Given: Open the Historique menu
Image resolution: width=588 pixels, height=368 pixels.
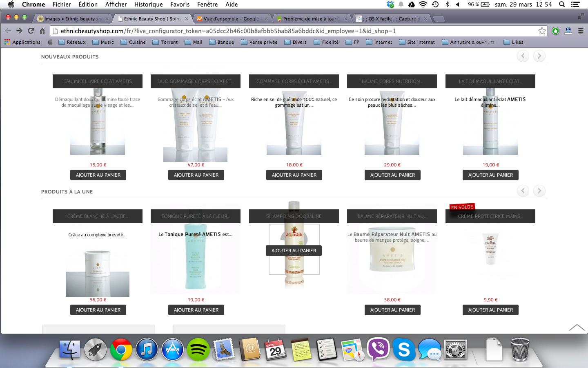Looking at the screenshot, I should (148, 4).
